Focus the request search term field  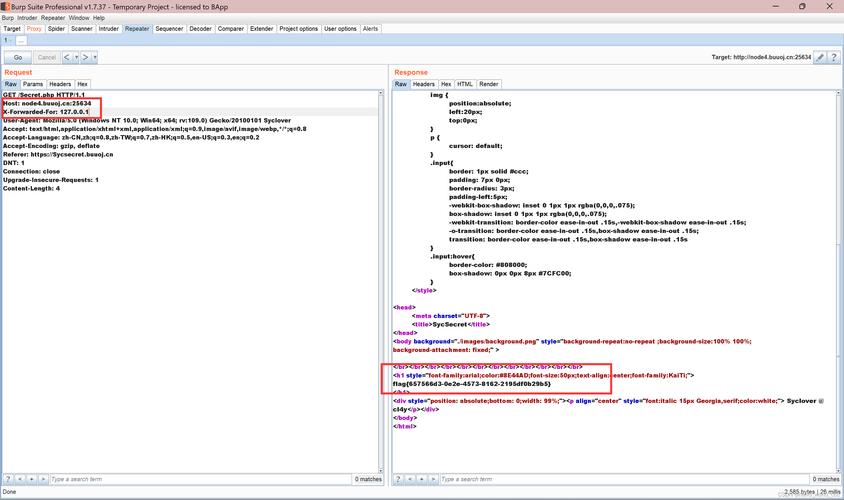(200, 479)
